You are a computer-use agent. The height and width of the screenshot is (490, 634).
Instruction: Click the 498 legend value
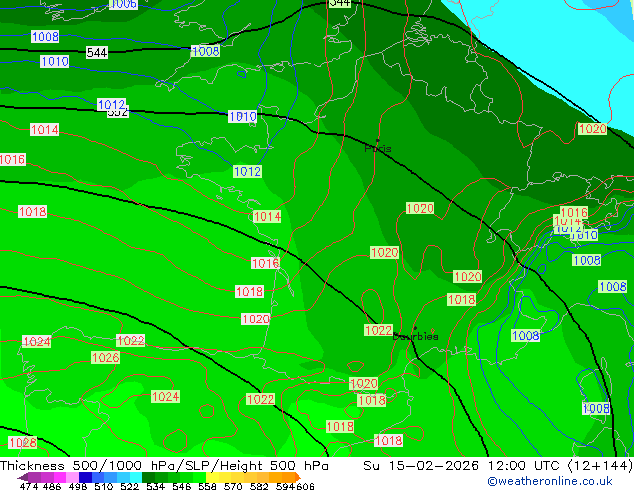(x=78, y=486)
